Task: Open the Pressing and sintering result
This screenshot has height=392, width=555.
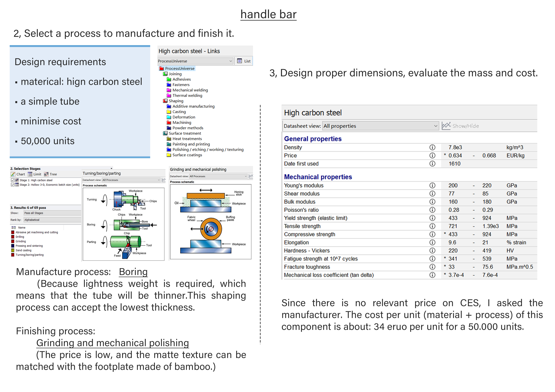Action: [29, 246]
